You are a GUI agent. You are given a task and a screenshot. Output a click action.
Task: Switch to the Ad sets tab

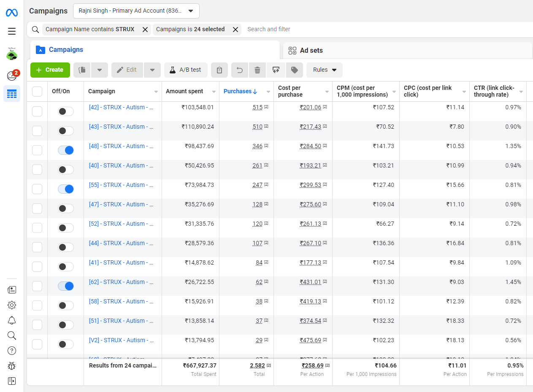(x=408, y=51)
